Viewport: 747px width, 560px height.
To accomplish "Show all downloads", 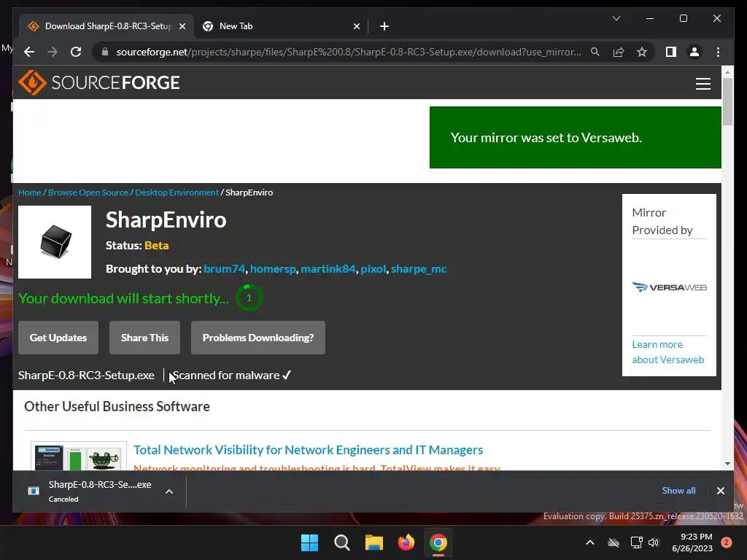I will 678,491.
